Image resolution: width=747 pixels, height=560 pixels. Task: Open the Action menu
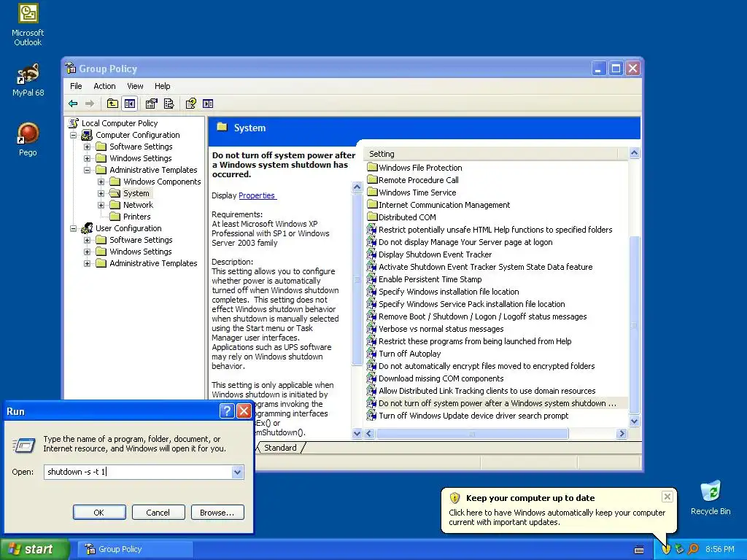(104, 86)
